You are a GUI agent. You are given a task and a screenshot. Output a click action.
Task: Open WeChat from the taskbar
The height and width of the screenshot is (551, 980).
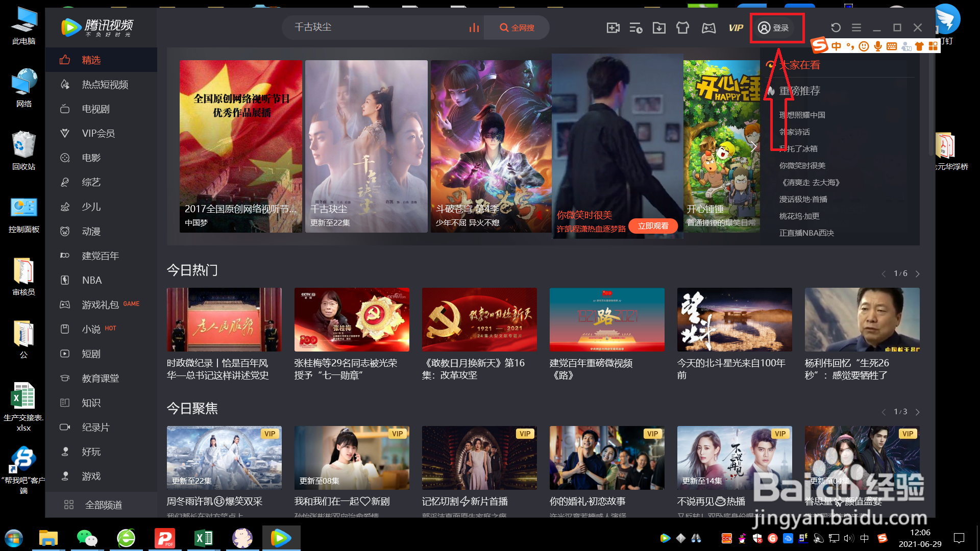(x=87, y=538)
